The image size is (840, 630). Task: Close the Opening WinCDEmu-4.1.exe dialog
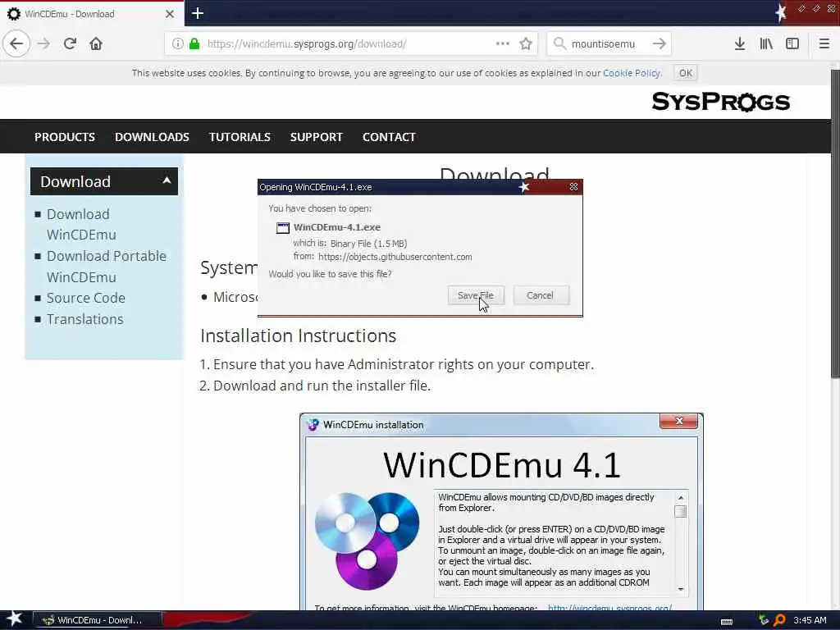(573, 186)
